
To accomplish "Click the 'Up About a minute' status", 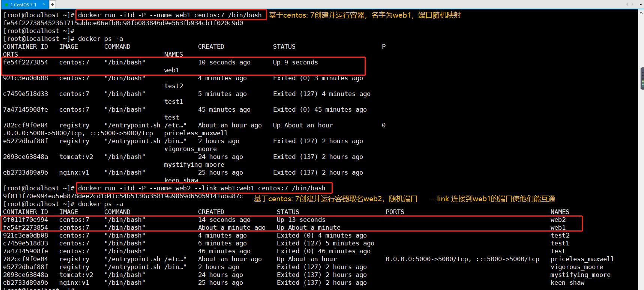I will (x=309, y=228).
